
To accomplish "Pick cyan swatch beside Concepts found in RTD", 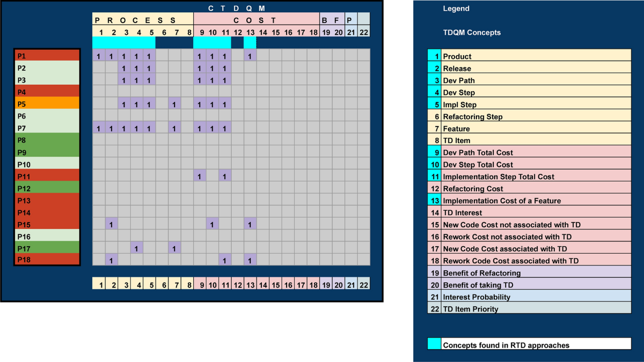I will point(434,344).
